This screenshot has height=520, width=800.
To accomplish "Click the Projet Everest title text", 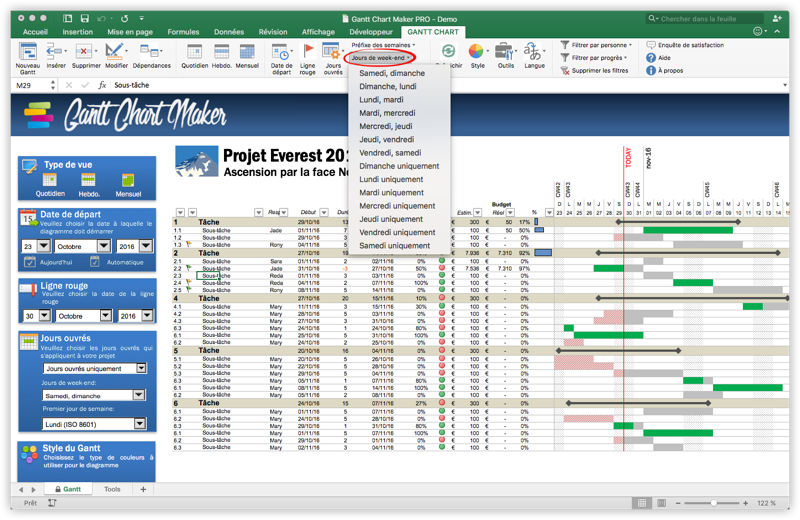I will [285, 155].
